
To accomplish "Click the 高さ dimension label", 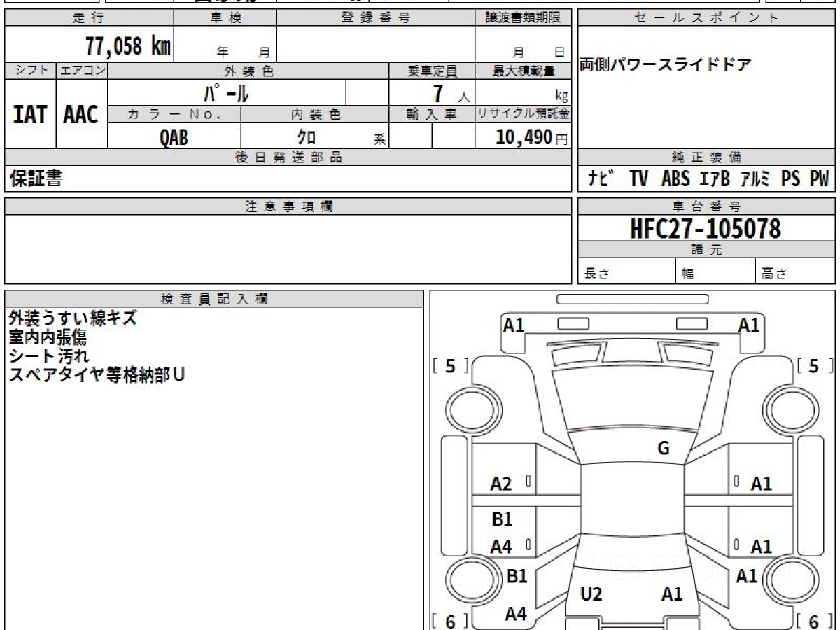I will 774,274.
